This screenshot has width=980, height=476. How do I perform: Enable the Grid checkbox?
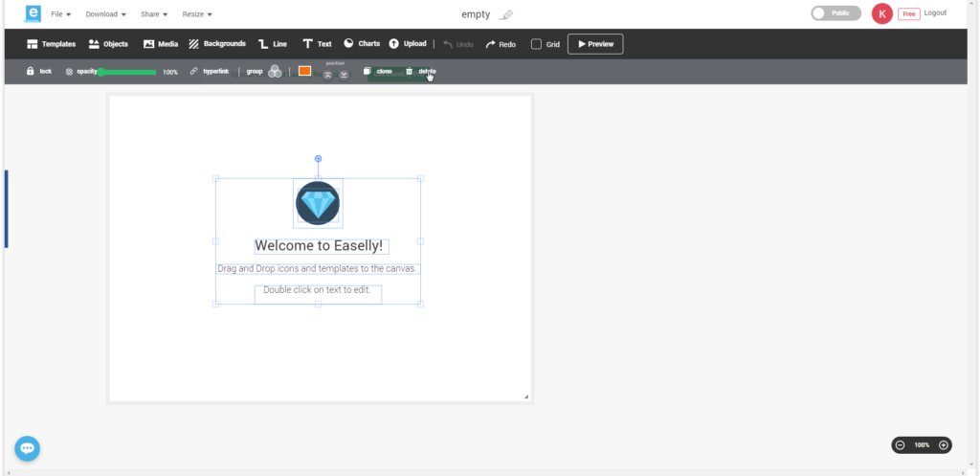536,44
